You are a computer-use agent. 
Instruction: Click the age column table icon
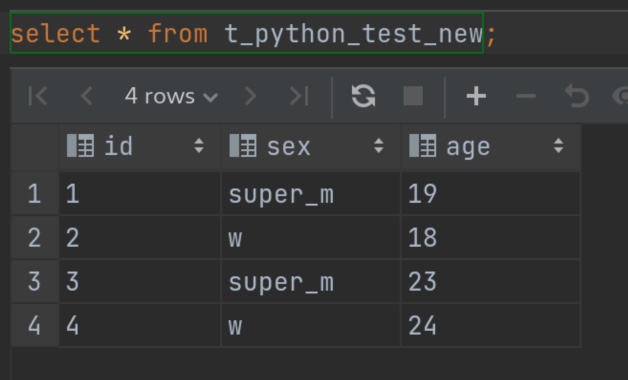423,146
